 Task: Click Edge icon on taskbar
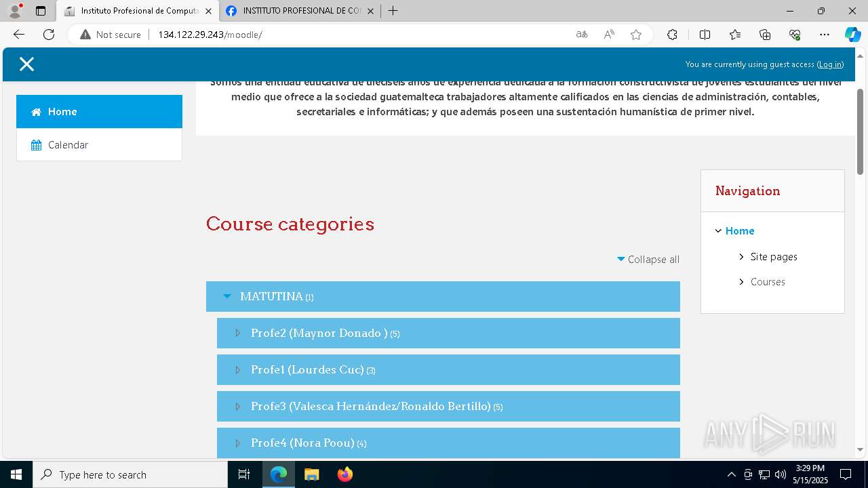[279, 474]
